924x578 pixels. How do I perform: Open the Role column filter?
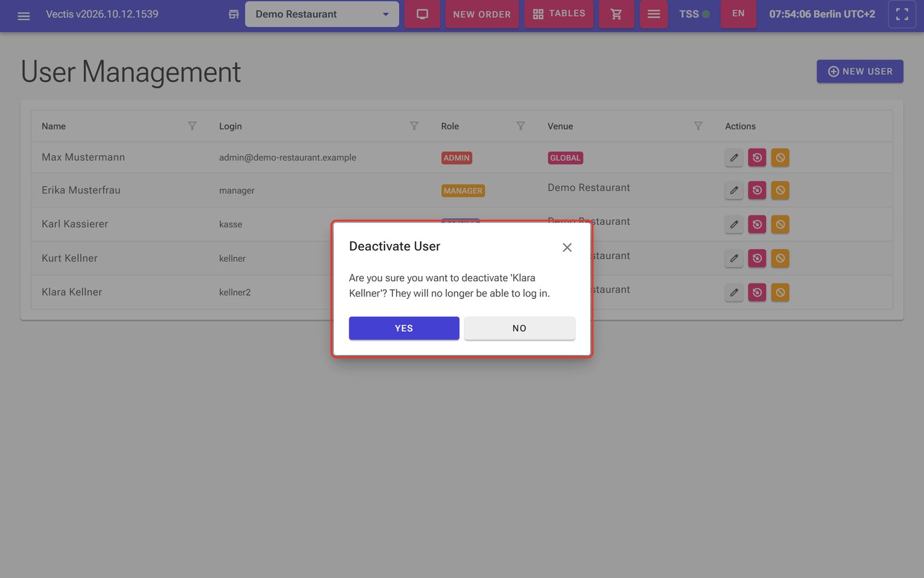point(521,126)
